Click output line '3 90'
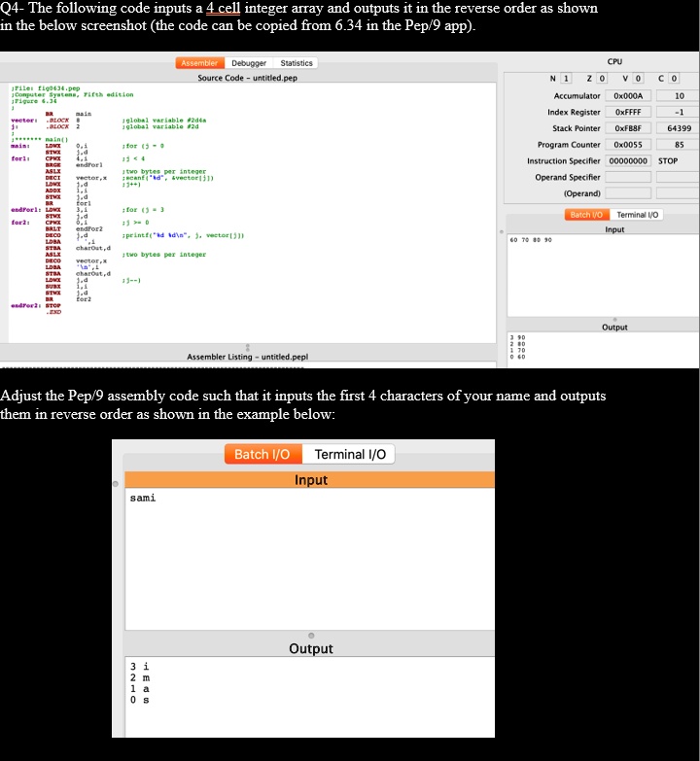 [x=517, y=337]
